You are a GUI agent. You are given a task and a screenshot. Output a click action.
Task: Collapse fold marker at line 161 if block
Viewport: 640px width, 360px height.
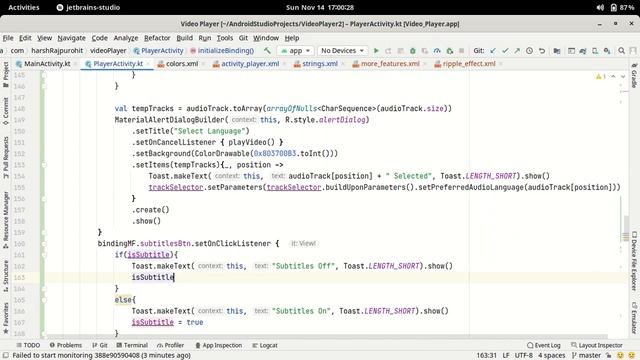pos(44,255)
